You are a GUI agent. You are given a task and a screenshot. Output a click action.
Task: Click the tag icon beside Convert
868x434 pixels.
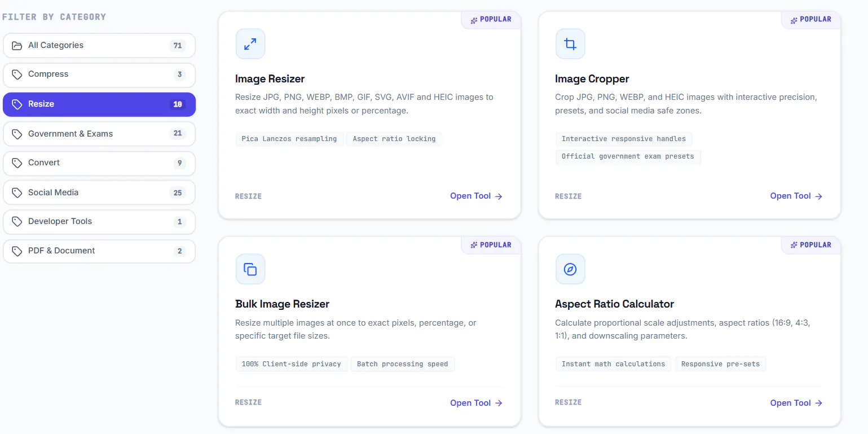tap(17, 163)
